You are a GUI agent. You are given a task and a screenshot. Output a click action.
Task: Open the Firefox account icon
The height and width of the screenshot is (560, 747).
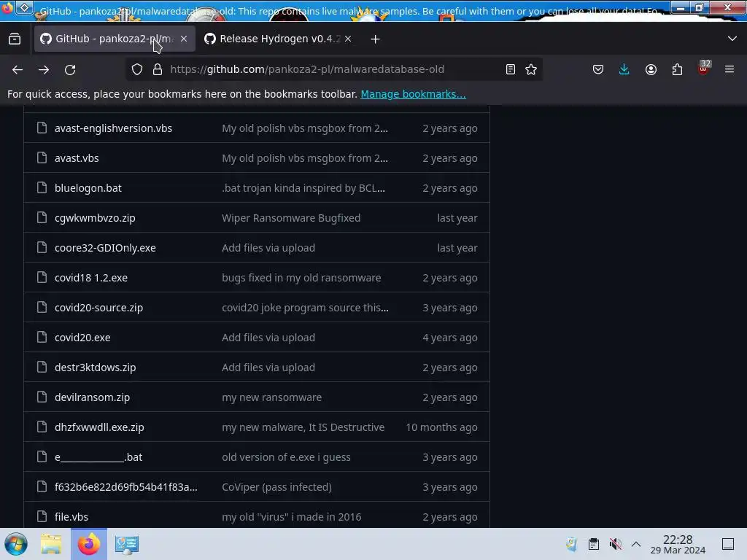[651, 69]
